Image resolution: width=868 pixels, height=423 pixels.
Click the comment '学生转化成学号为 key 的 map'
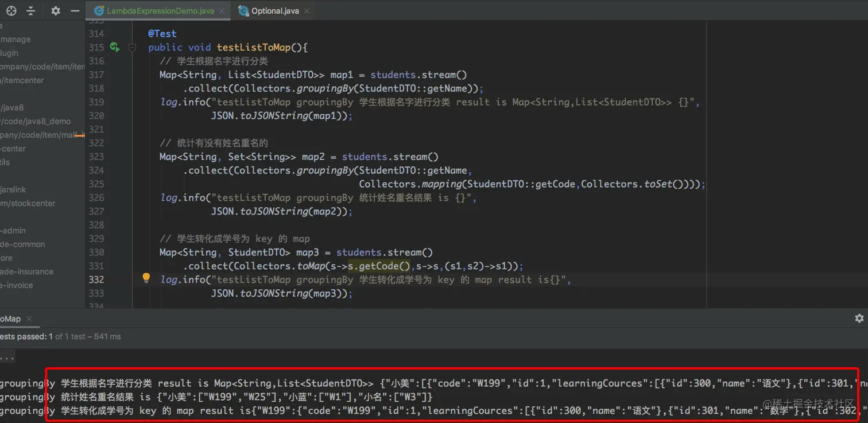[x=235, y=239]
